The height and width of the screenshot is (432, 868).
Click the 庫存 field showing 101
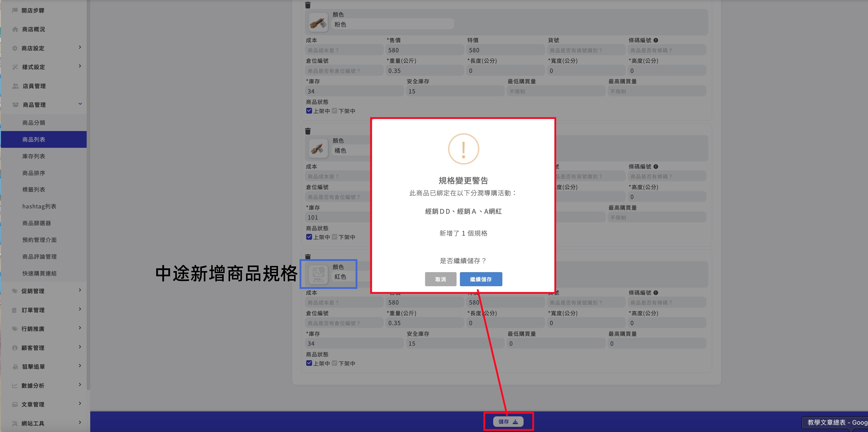(338, 218)
